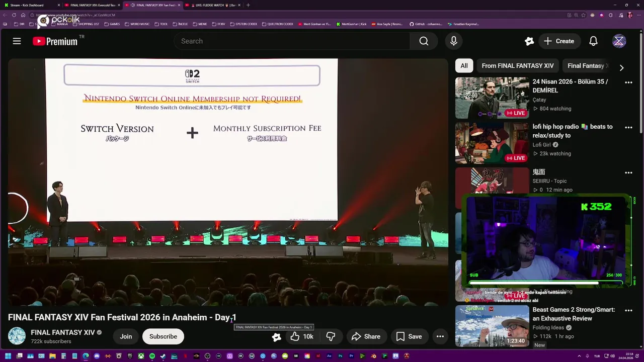
Task: Open Discord from taskbar
Action: click(x=97, y=356)
